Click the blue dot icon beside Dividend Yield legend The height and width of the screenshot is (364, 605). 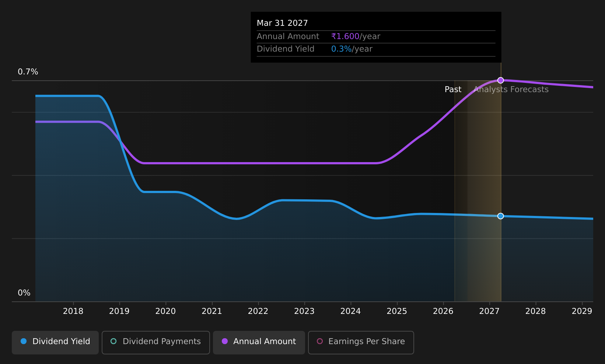(24, 341)
